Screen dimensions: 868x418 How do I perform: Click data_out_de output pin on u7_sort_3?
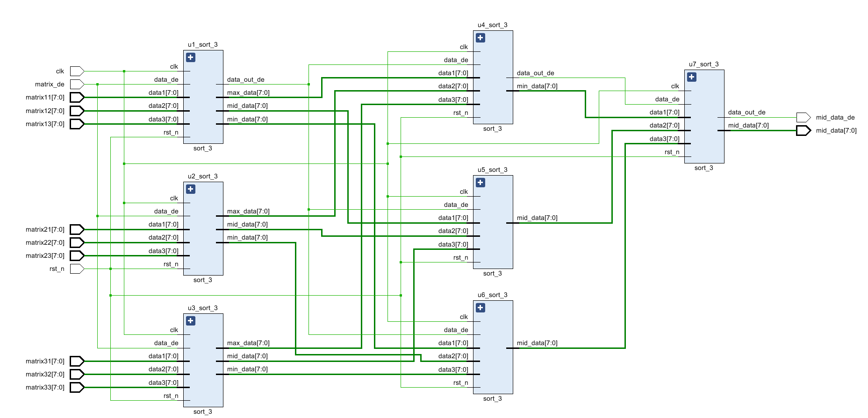pyautogui.click(x=747, y=113)
